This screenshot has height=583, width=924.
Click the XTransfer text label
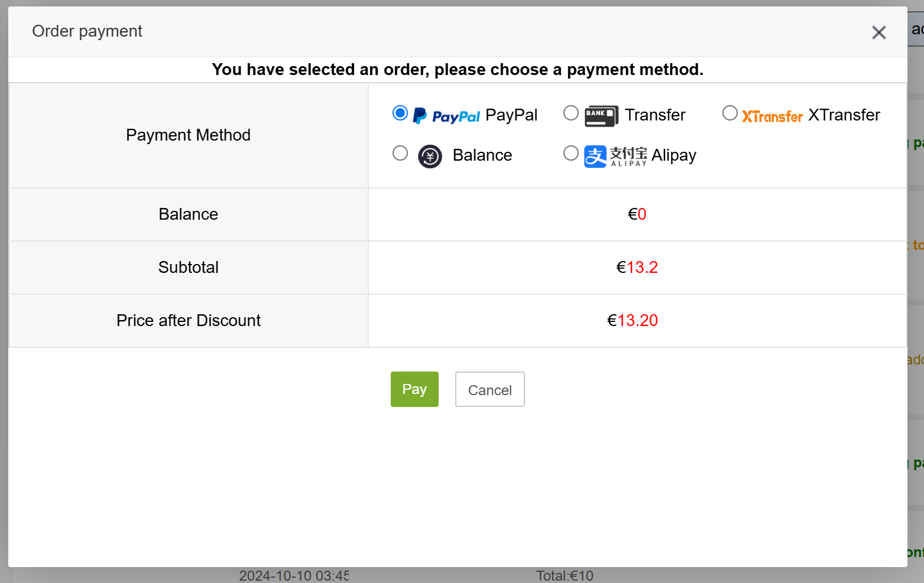pos(844,115)
